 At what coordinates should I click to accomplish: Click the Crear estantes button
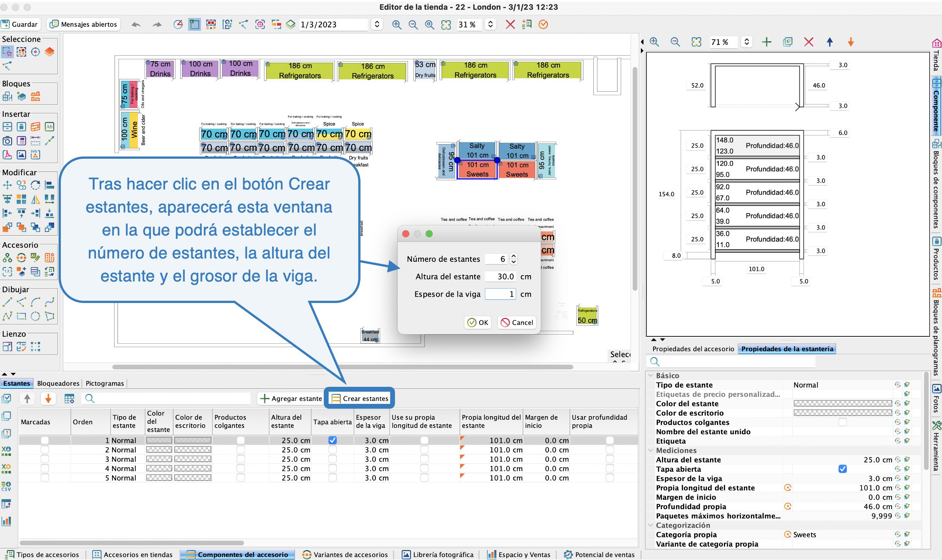coord(359,399)
